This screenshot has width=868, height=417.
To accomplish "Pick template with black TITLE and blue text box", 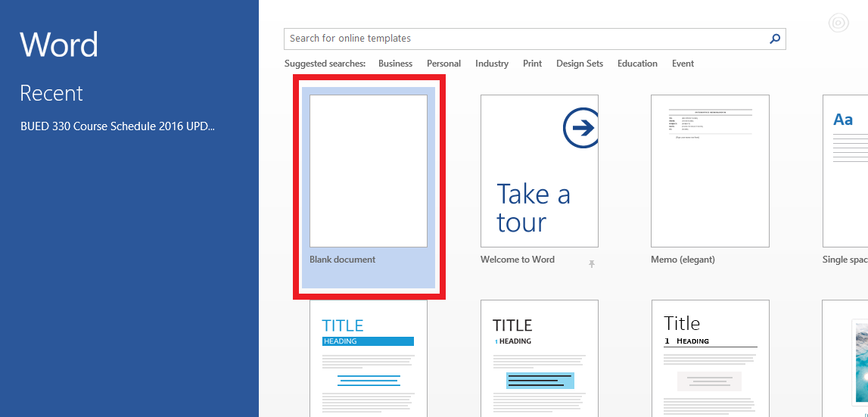I will [x=539, y=358].
